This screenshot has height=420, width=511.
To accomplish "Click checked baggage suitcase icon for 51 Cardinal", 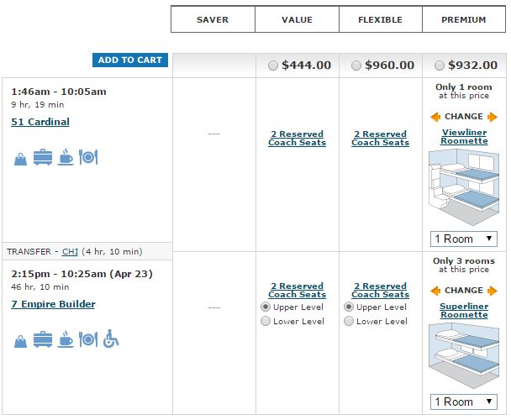I will coord(43,157).
